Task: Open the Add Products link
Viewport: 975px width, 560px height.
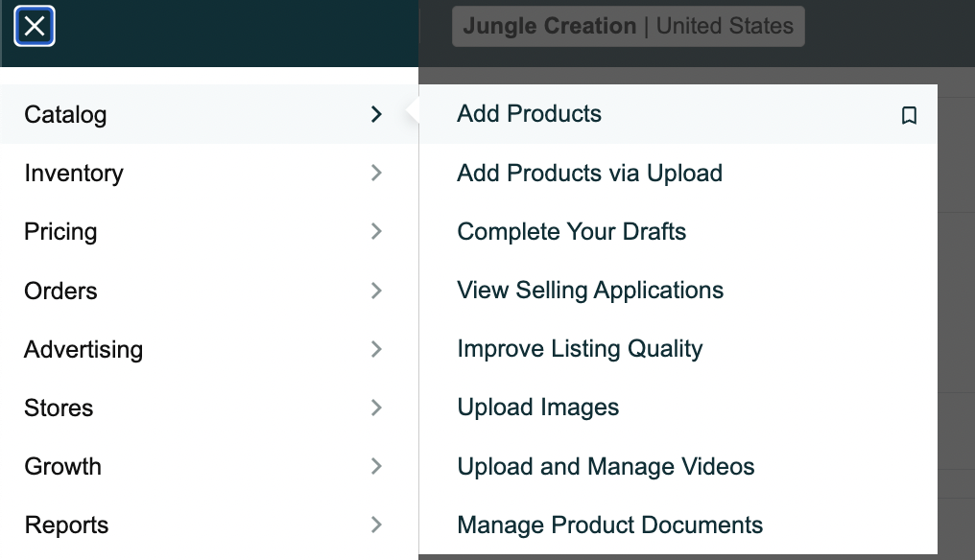Action: [x=529, y=114]
